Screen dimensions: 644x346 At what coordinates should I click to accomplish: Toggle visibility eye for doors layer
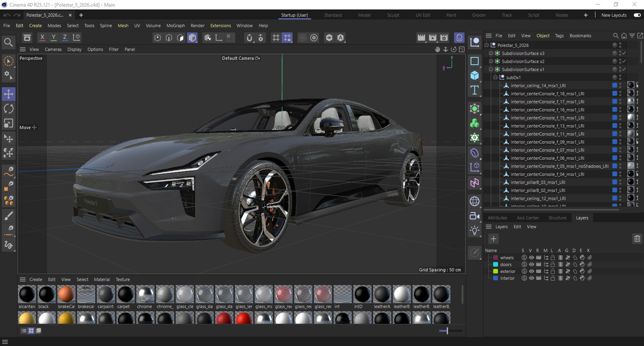pyautogui.click(x=531, y=264)
